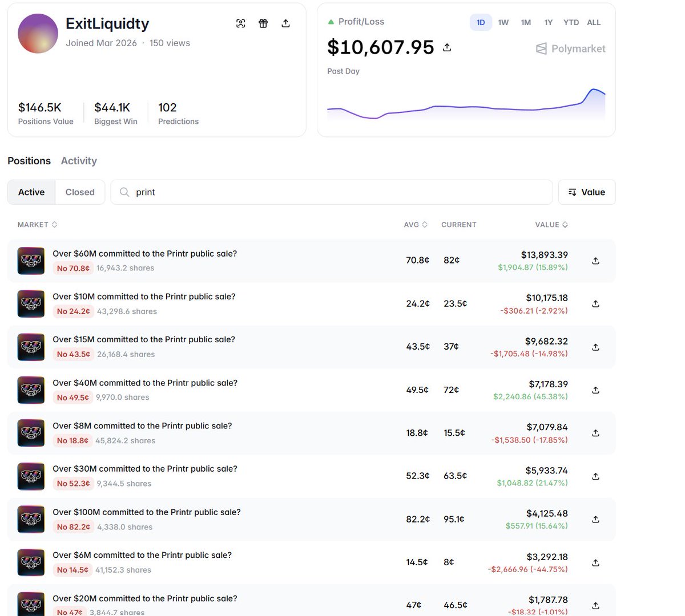
Task: Open the Value sort dropdown
Action: click(x=587, y=192)
